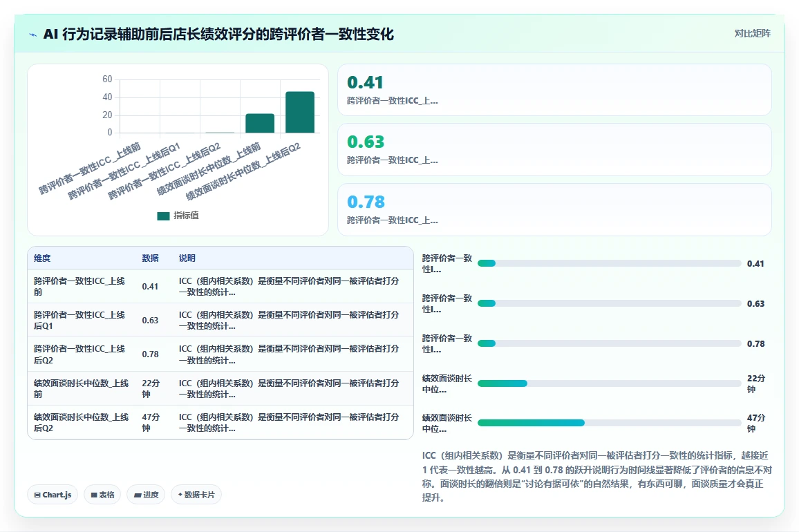Click the progress bar valued 0.78

[609, 343]
